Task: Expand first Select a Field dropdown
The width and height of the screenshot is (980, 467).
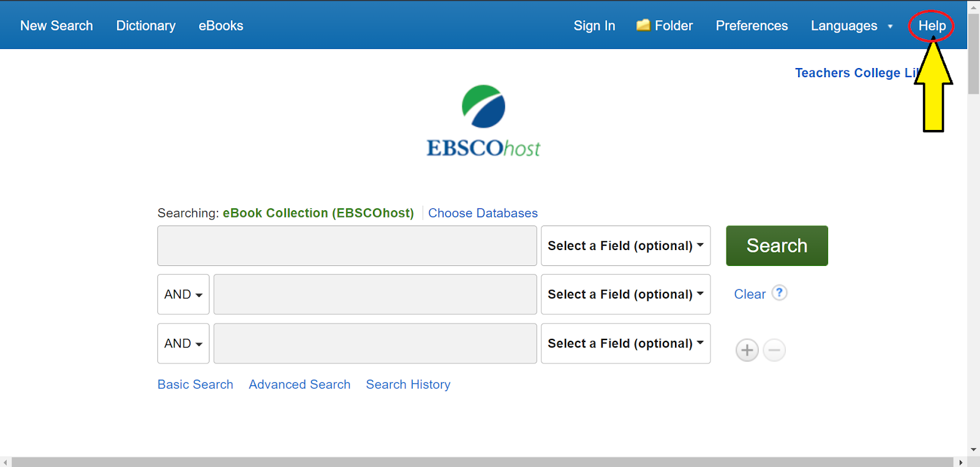Action: click(625, 246)
